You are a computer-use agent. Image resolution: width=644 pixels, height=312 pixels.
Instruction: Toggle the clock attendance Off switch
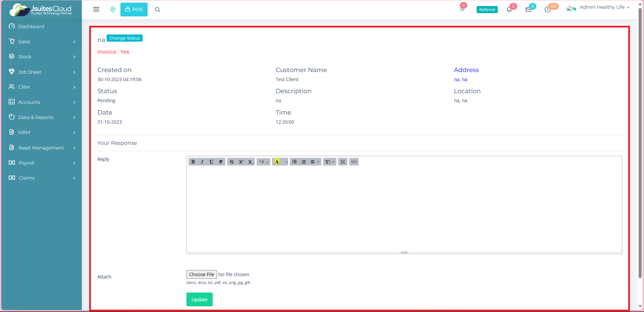(x=548, y=10)
